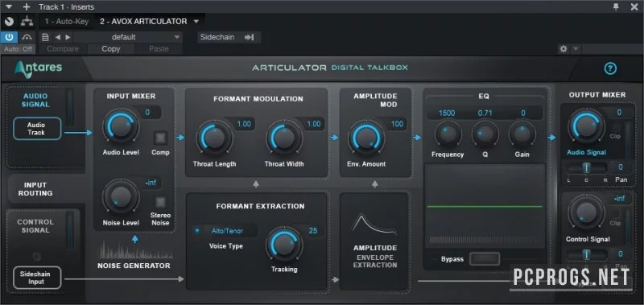Open the Articulator help question mark
The width and height of the screenshot is (644, 305).
(x=610, y=68)
